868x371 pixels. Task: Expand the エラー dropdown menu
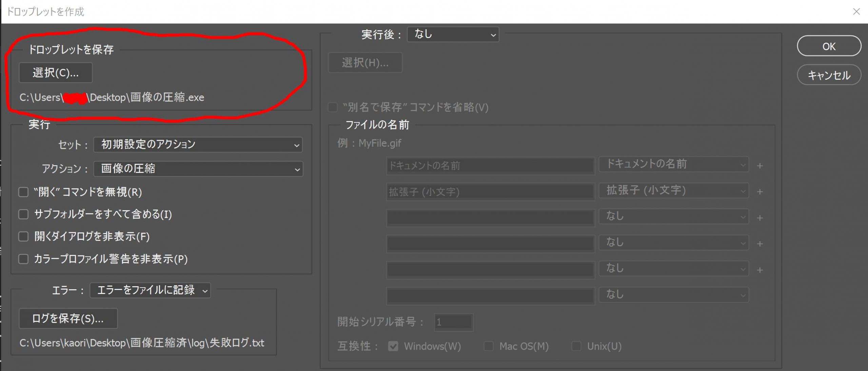150,290
